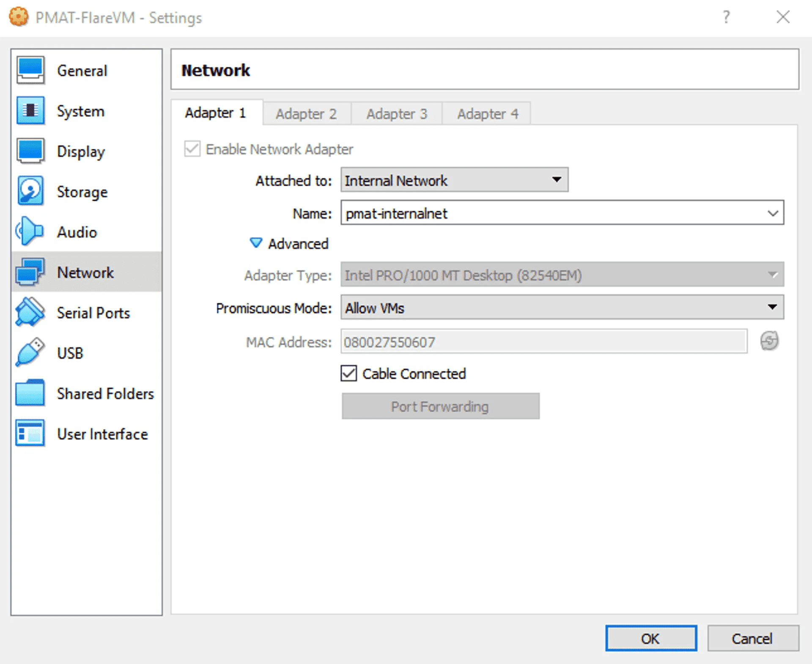812x664 pixels.
Task: Open the Serial Ports icon
Action: point(30,312)
